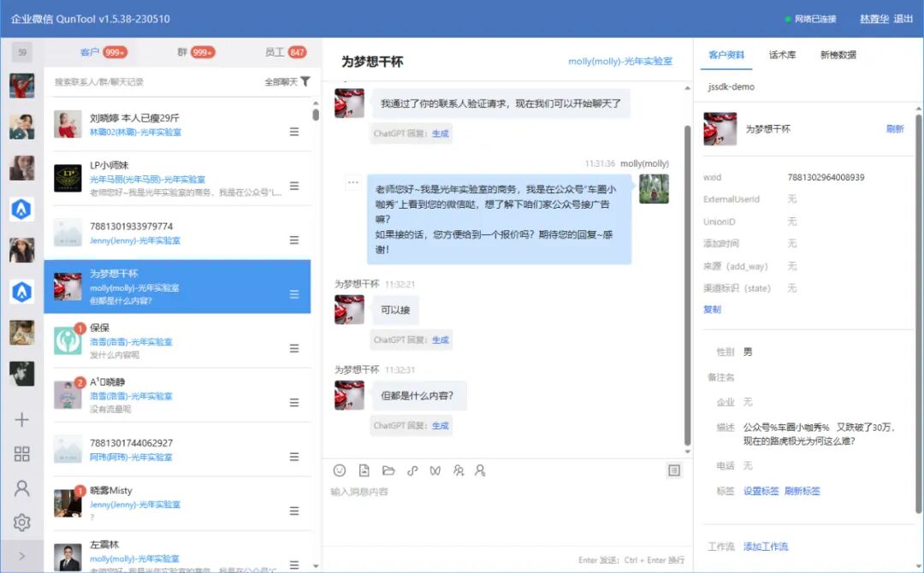Open the person profile icon in sidebar
Image resolution: width=924 pixels, height=573 pixels.
coord(21,487)
